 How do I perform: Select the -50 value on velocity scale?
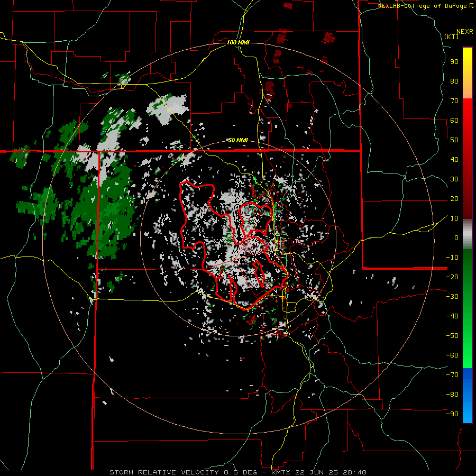[x=452, y=336]
